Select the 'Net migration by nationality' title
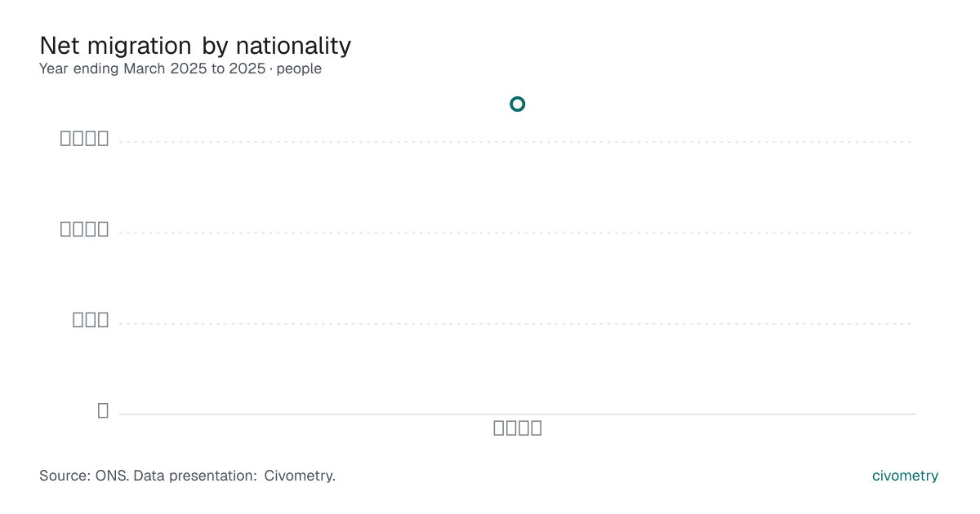980x514 pixels. pyautogui.click(x=195, y=46)
